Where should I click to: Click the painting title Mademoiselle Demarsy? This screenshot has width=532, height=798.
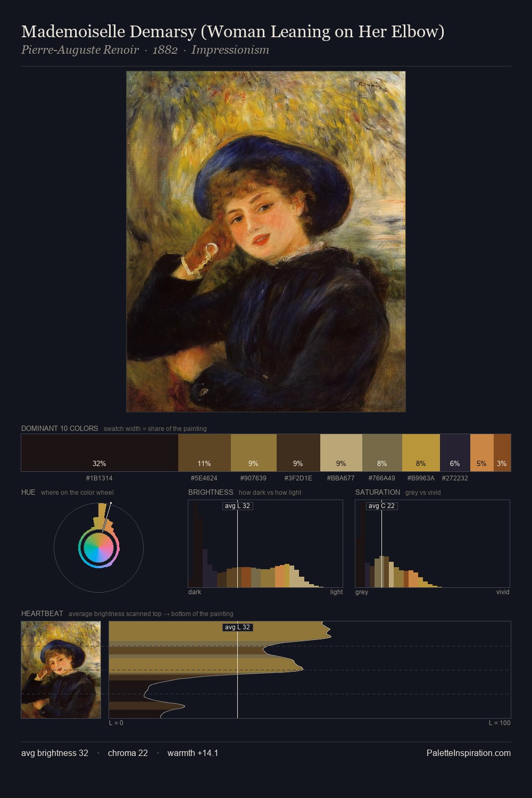click(233, 31)
